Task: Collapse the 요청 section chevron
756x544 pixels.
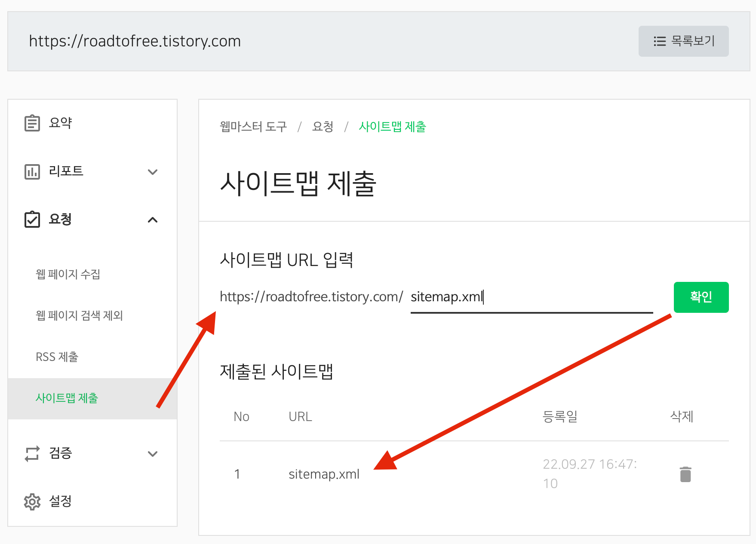Action: coord(153,220)
